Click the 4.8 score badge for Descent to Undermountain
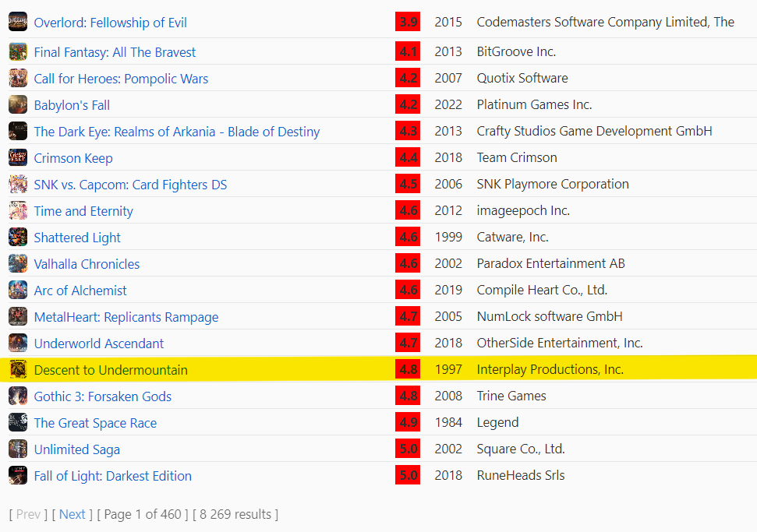 coord(408,369)
